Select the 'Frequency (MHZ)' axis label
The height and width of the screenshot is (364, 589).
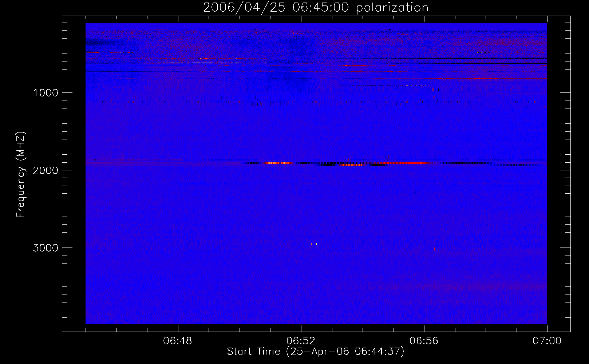click(x=20, y=174)
